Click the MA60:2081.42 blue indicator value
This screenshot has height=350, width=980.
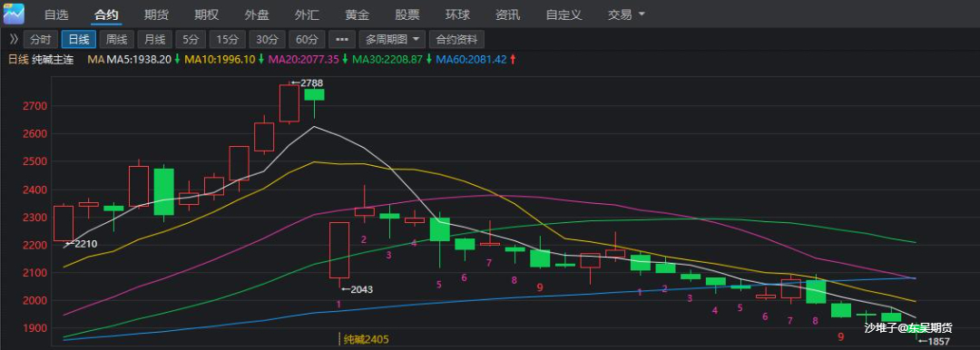[471, 59]
